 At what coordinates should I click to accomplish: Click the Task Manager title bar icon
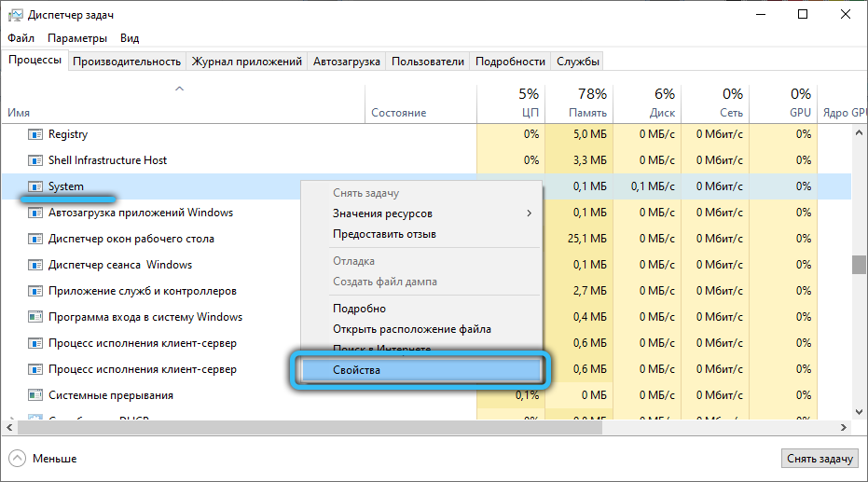tap(14, 14)
